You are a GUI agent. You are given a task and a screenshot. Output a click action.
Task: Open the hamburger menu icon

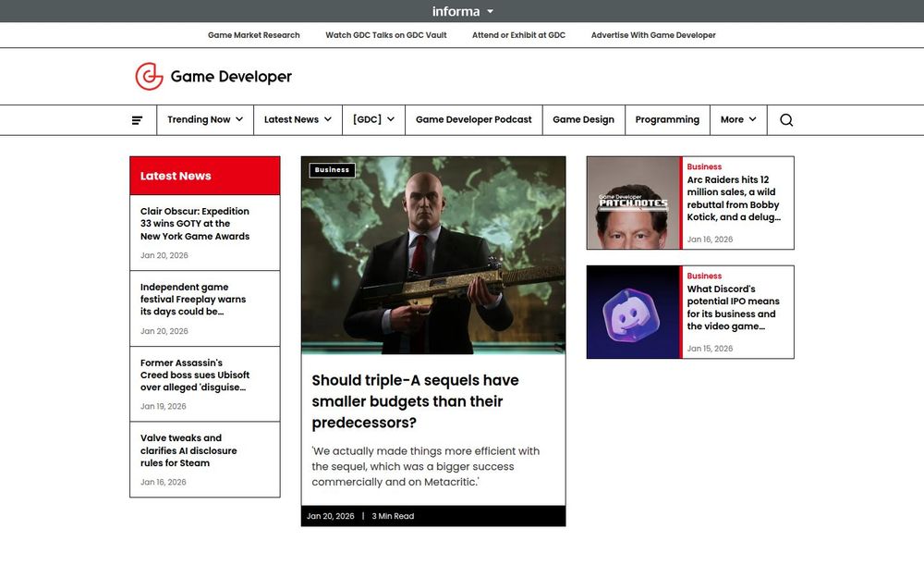pyautogui.click(x=137, y=120)
